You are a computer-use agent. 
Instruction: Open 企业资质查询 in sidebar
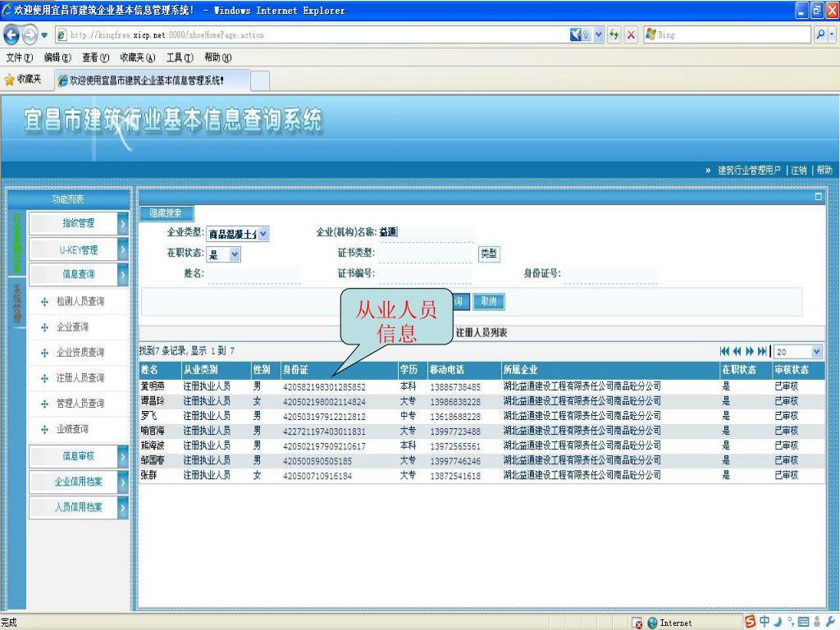80,353
